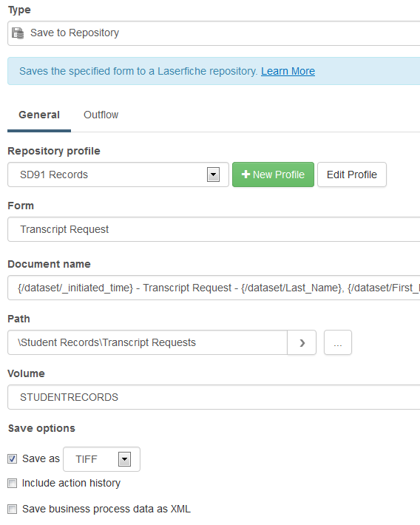This screenshot has width=420, height=525.
Task: Click the Edit Profile button
Action: [x=352, y=175]
